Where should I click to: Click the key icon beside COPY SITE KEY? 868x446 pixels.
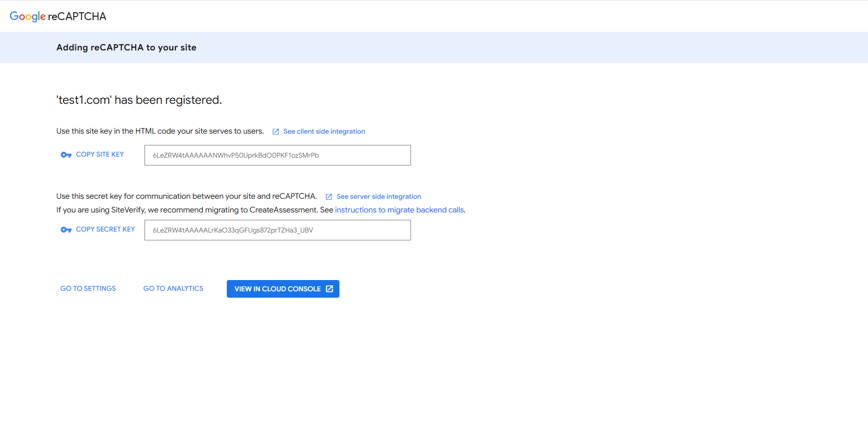(66, 155)
